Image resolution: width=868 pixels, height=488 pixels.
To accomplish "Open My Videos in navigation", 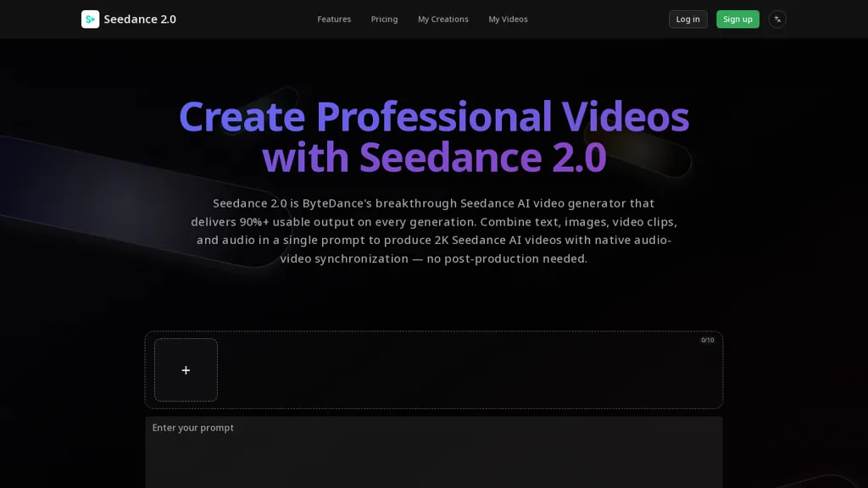I will (508, 19).
